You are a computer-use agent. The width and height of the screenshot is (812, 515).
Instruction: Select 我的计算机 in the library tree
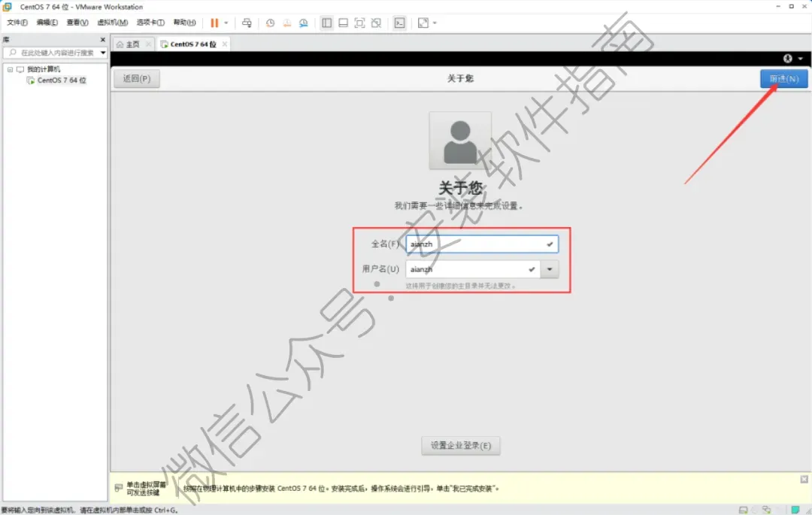click(x=44, y=69)
